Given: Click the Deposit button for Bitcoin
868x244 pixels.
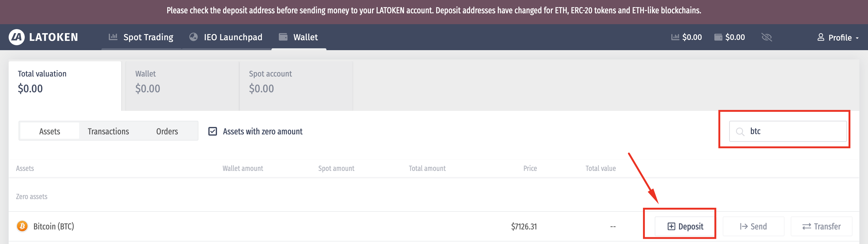Looking at the screenshot, I should 685,226.
